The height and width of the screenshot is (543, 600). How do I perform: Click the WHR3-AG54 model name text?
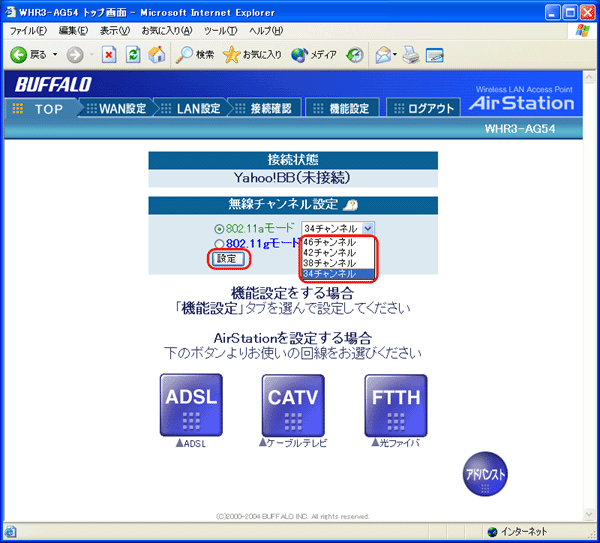pyautogui.click(x=520, y=129)
